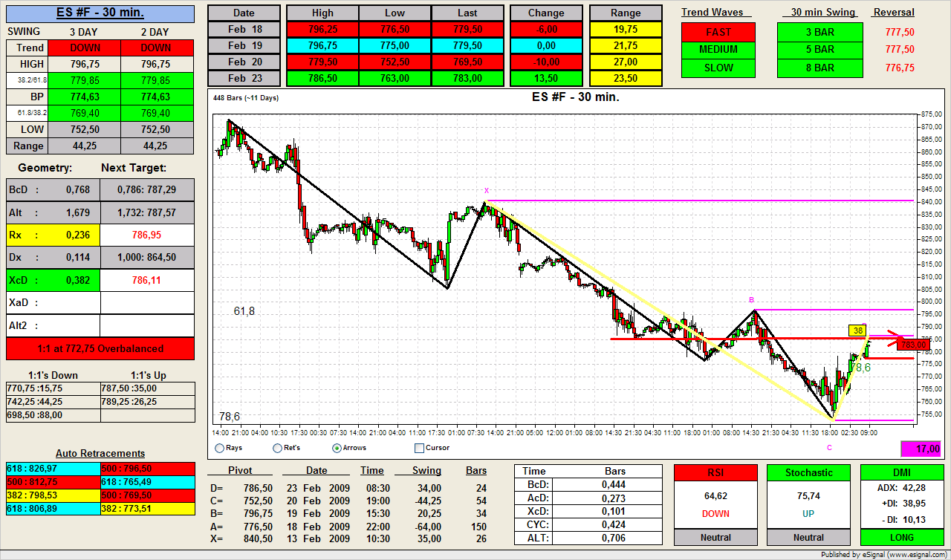Click the red 783,00 price tag
The image size is (951, 560).
tap(913, 345)
